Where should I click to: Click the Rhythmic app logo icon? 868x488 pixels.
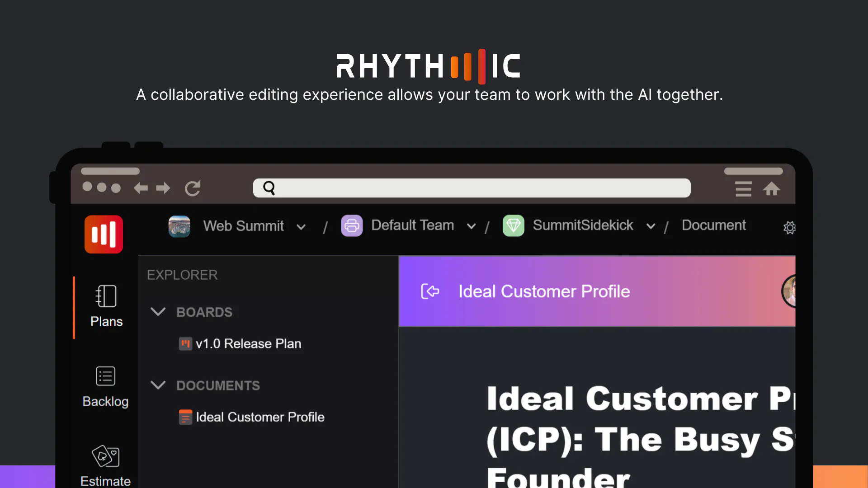pyautogui.click(x=104, y=234)
